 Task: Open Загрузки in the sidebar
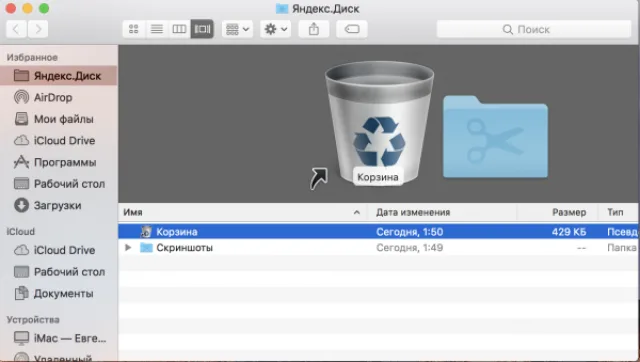click(59, 205)
